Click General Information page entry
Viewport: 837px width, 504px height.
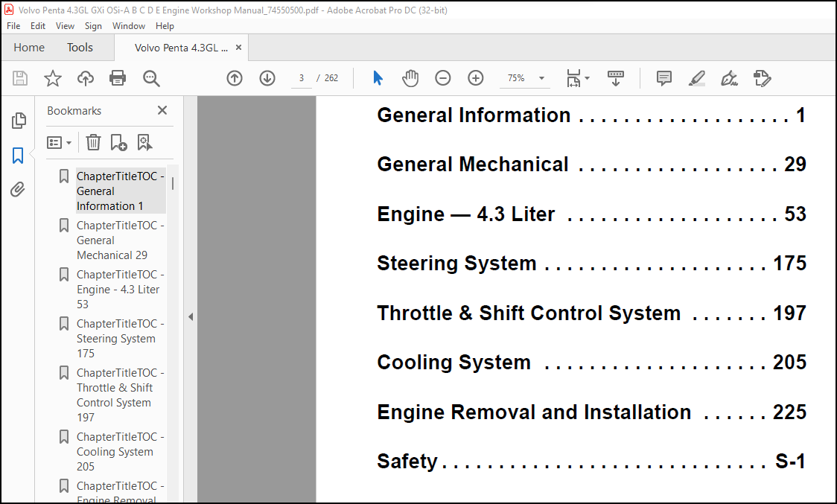tap(591, 115)
